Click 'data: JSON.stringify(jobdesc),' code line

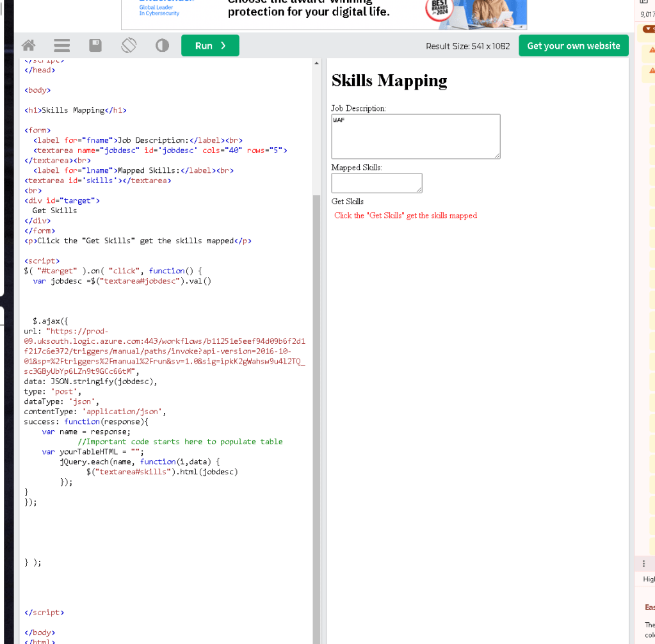pyautogui.click(x=90, y=382)
